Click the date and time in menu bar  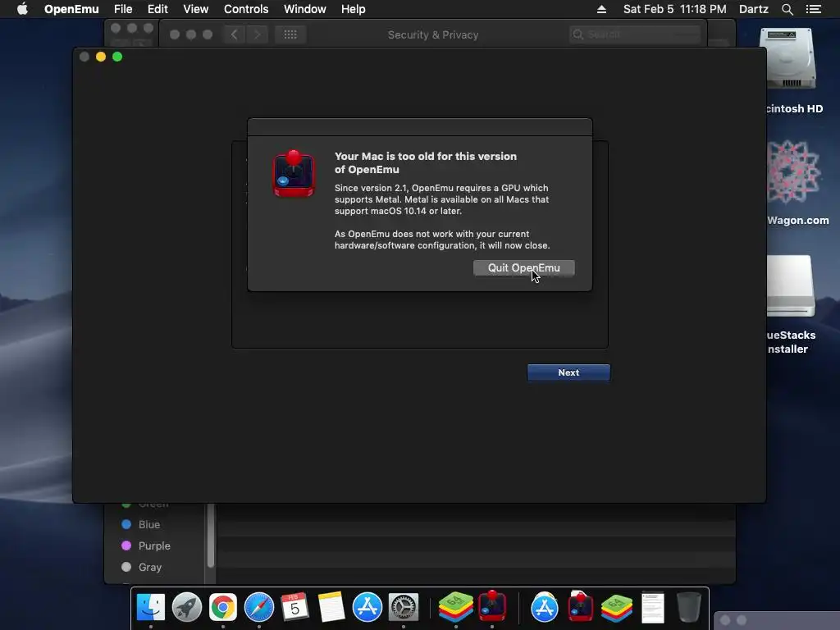click(x=674, y=9)
